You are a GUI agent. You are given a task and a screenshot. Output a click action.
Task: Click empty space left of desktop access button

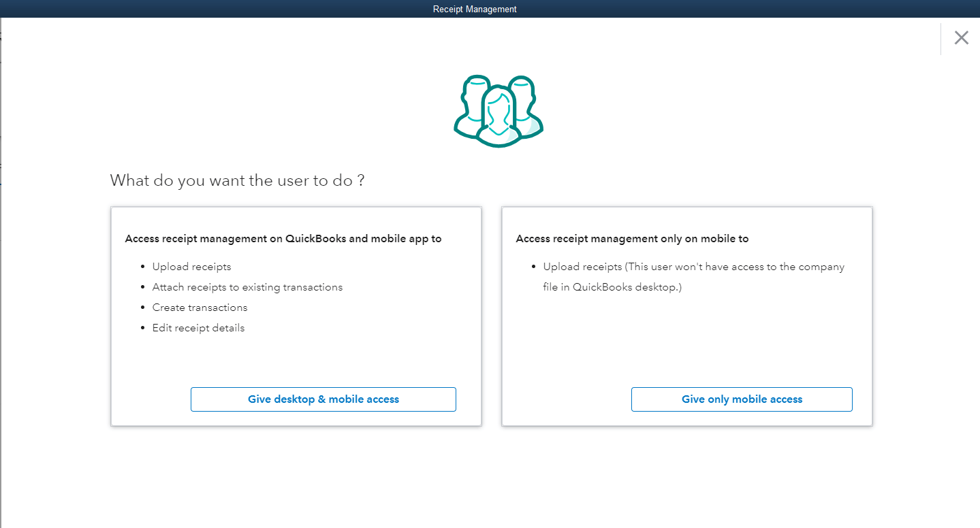[150, 399]
